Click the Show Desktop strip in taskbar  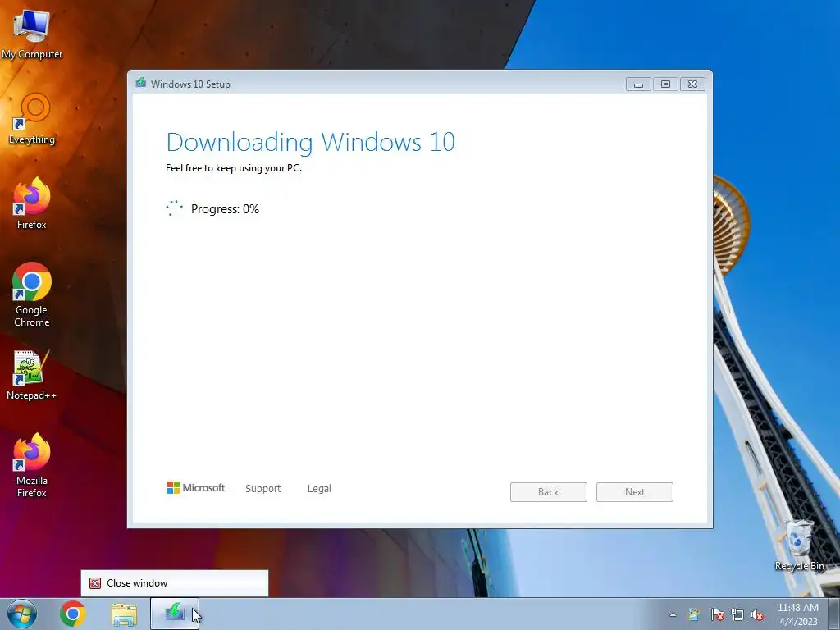pyautogui.click(x=834, y=614)
